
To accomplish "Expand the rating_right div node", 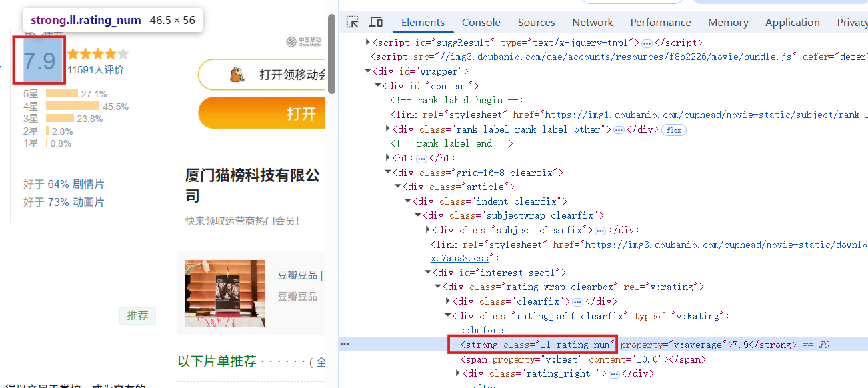I will 457,373.
